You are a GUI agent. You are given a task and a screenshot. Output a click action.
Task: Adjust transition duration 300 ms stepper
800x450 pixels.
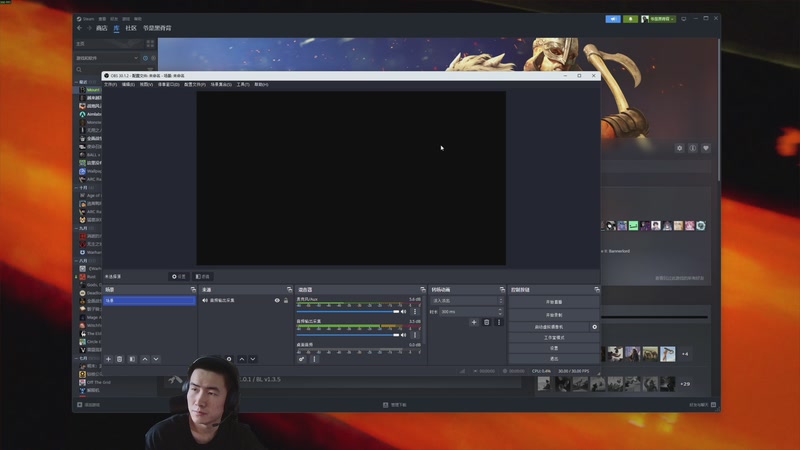500,311
